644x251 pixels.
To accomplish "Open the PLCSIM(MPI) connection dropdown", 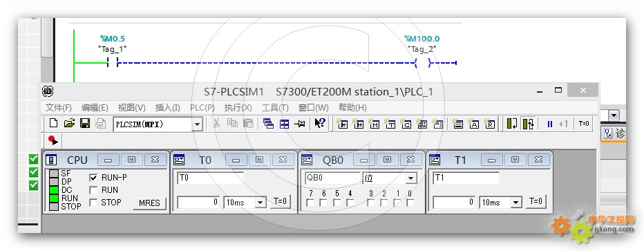I will (x=198, y=124).
